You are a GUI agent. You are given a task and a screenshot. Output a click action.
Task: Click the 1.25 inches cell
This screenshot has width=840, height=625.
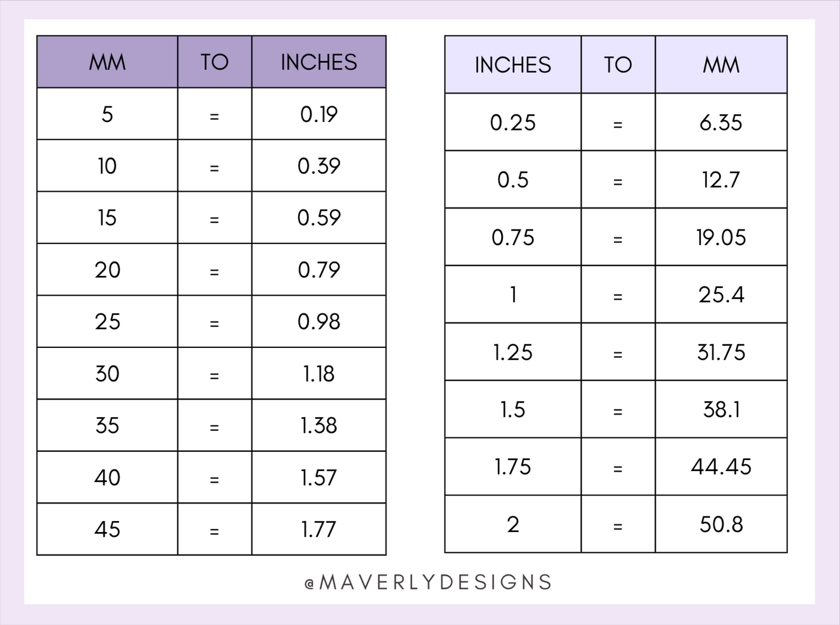coord(513,352)
